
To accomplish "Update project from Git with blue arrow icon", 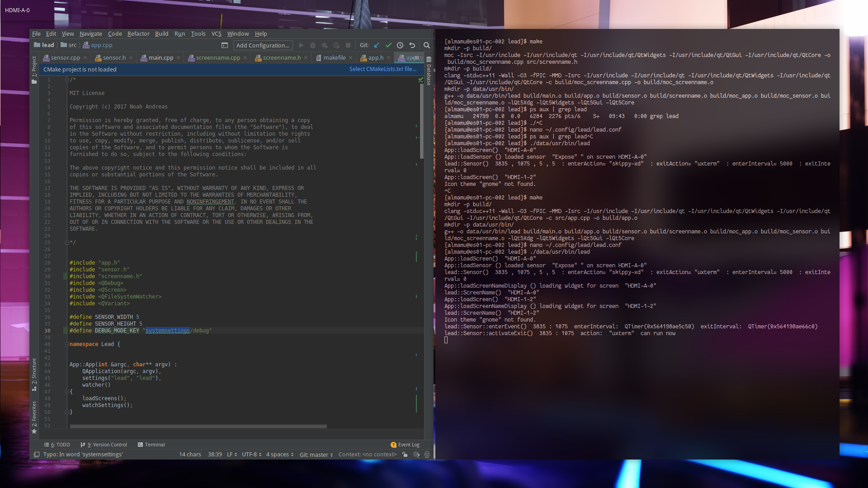I will pos(377,45).
